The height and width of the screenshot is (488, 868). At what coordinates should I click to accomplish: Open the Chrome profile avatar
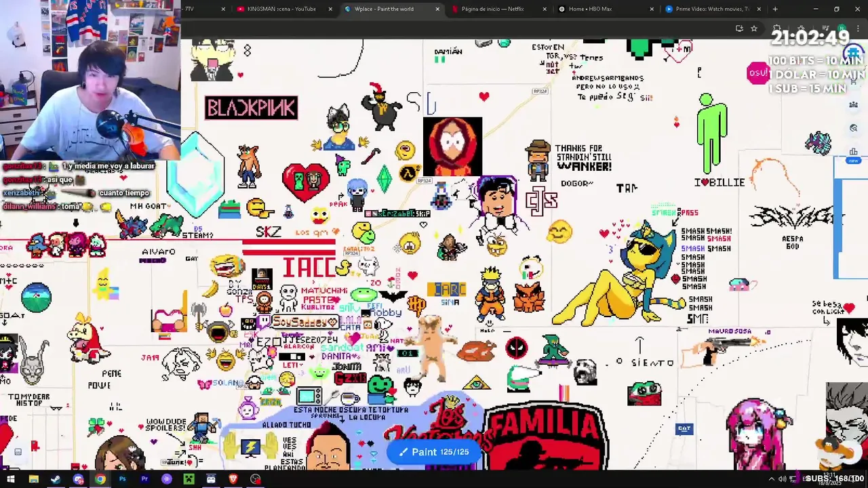click(x=841, y=28)
